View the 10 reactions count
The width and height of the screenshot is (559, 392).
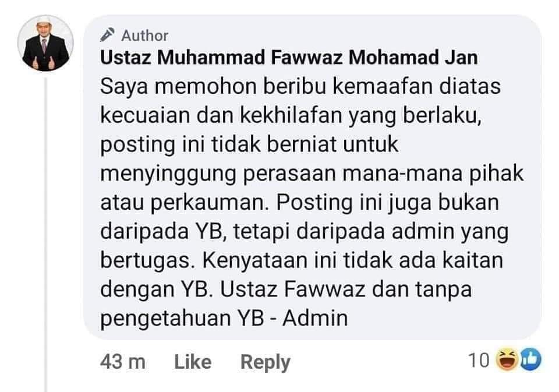coord(479,360)
